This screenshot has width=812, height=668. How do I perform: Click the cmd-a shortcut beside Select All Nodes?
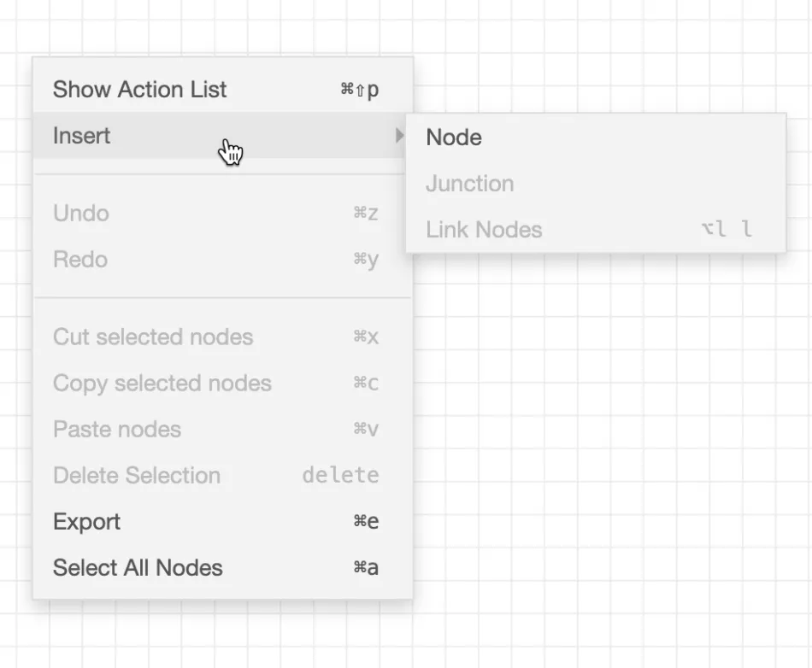365,567
